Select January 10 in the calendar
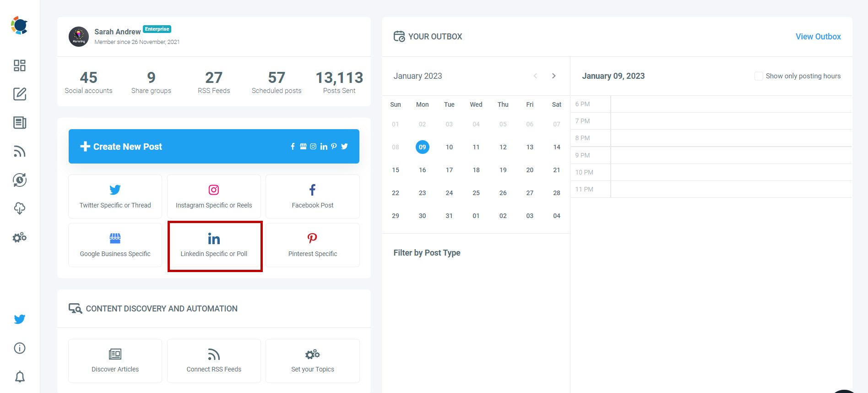The image size is (868, 393). point(449,147)
